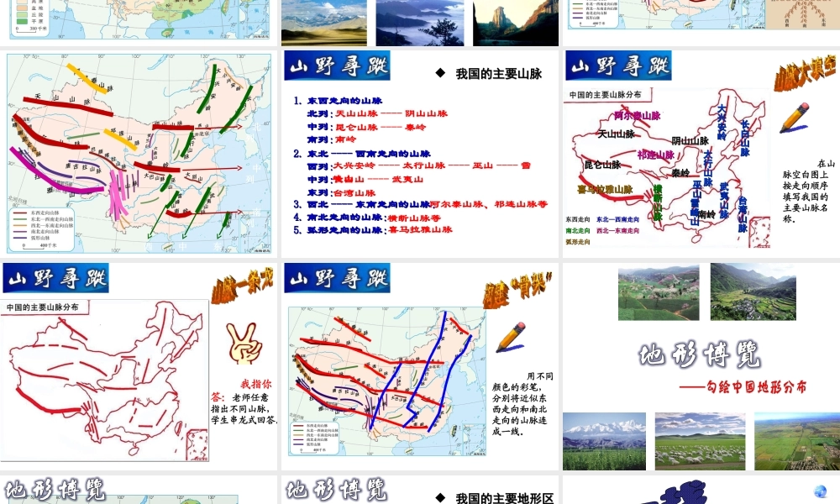Click the 阿尔泰山脉 label on the map
The width and height of the screenshot is (840, 504).
coord(638,115)
